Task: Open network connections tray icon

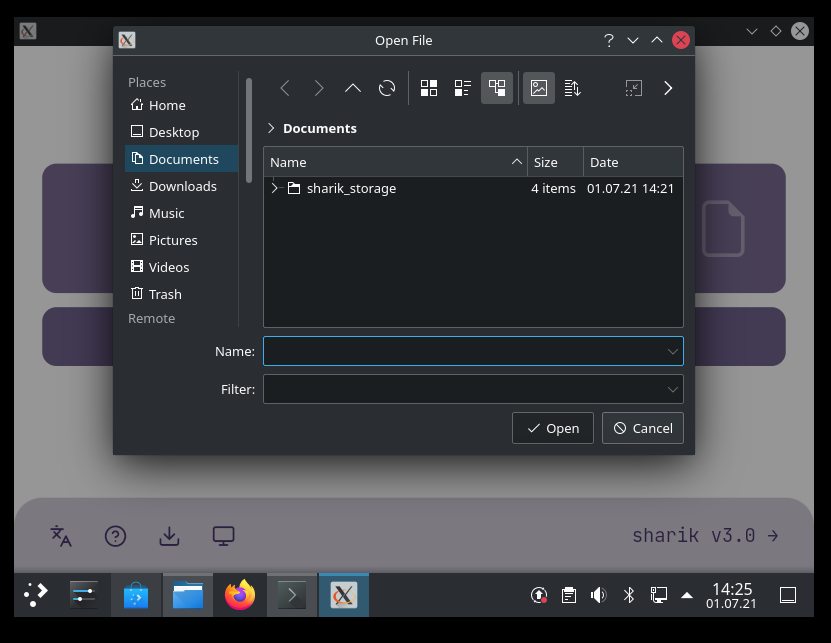Action: coord(659,595)
